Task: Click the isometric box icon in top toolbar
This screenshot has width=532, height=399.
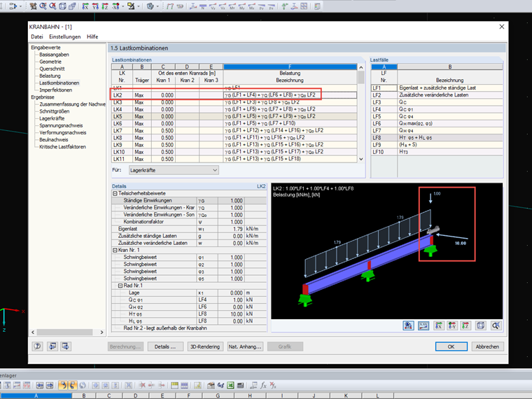Action: click(x=62, y=6)
